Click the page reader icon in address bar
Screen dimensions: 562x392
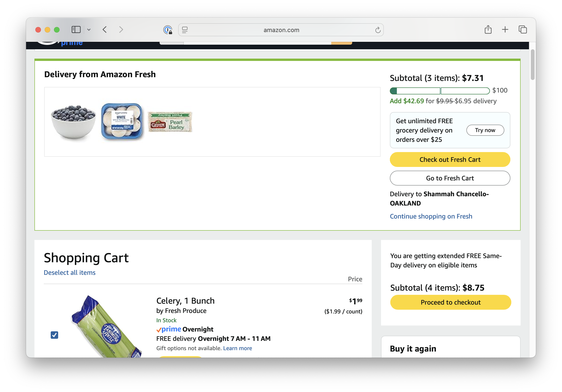[x=185, y=30]
